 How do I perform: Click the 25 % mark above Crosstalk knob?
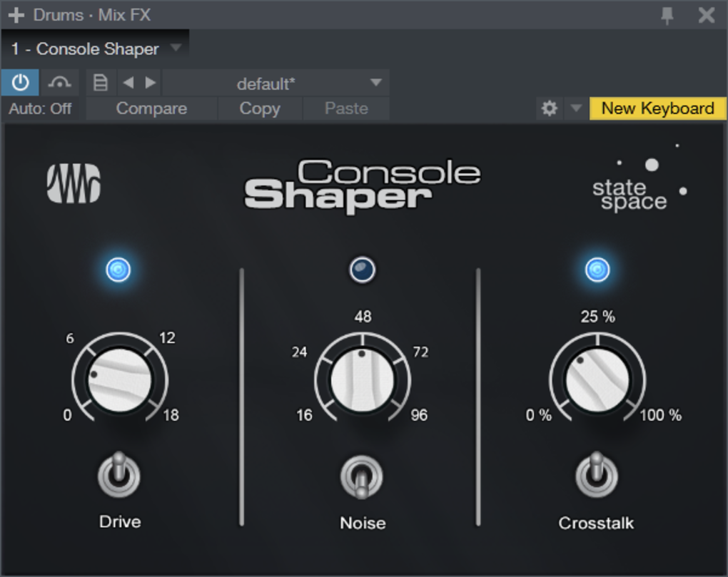coord(597,317)
